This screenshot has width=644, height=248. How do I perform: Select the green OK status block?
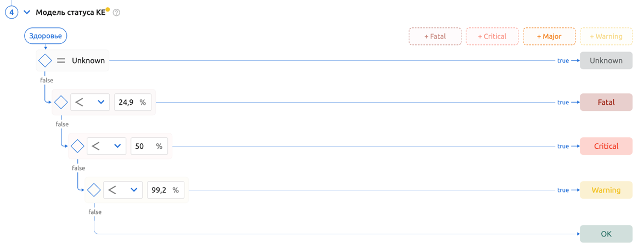click(x=606, y=234)
